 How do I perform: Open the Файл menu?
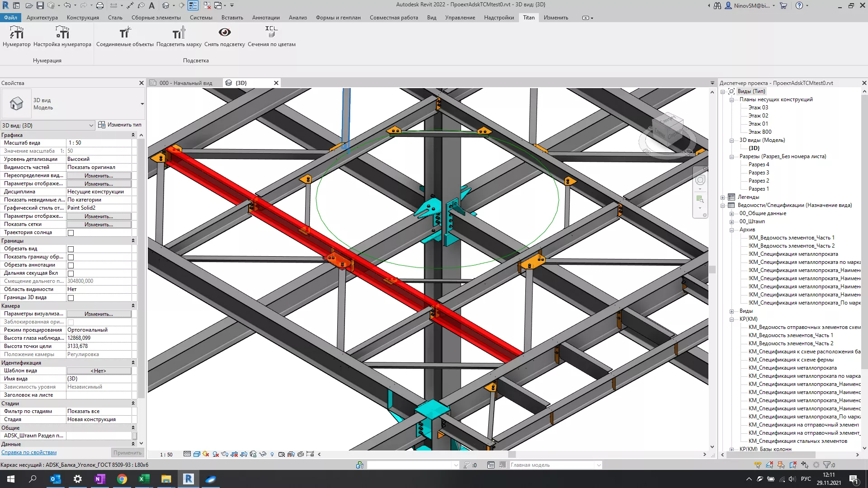click(10, 17)
